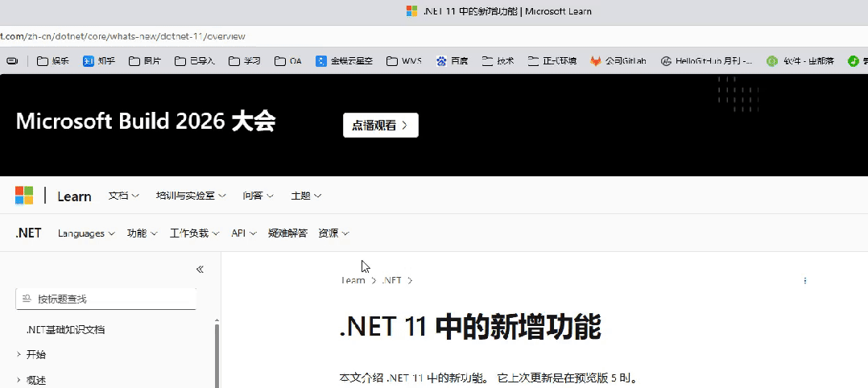Open the 问答 dropdown menu
The width and height of the screenshot is (868, 388).
[x=258, y=196]
